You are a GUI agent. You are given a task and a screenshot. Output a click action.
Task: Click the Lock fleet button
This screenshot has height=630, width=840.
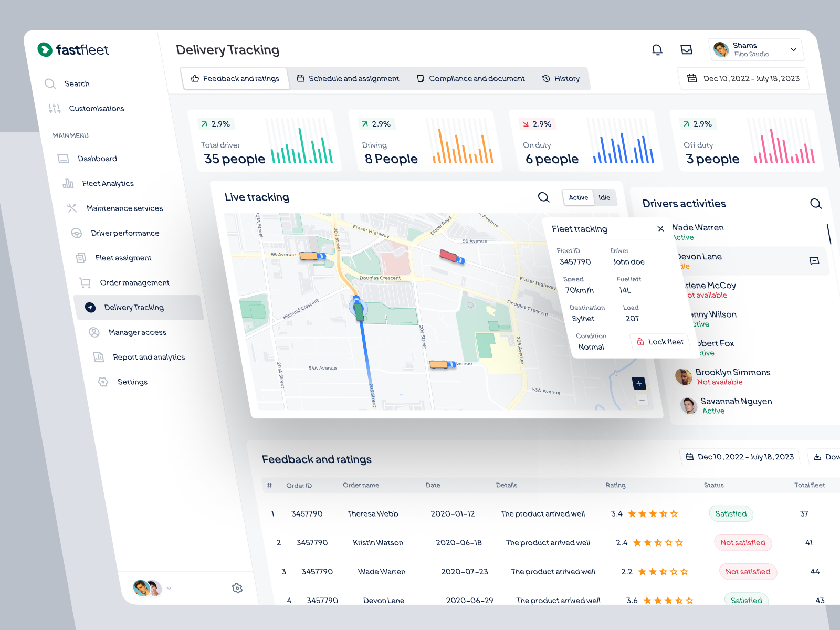tap(660, 341)
